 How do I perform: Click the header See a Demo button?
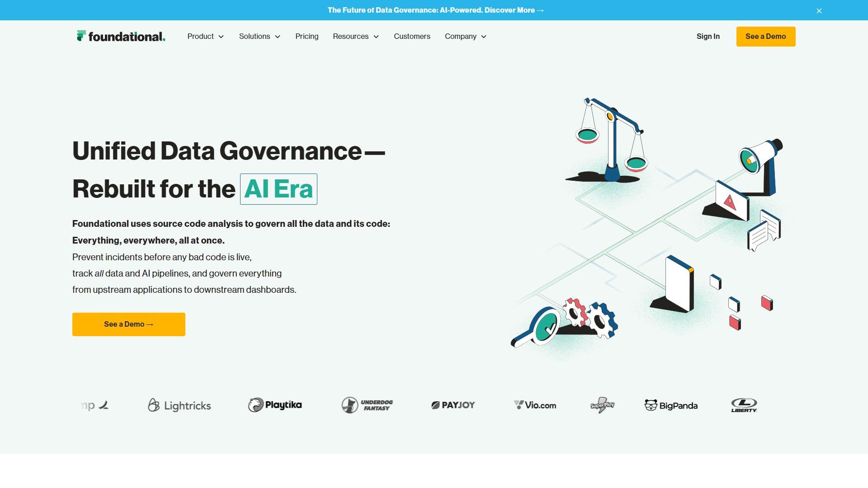click(766, 36)
